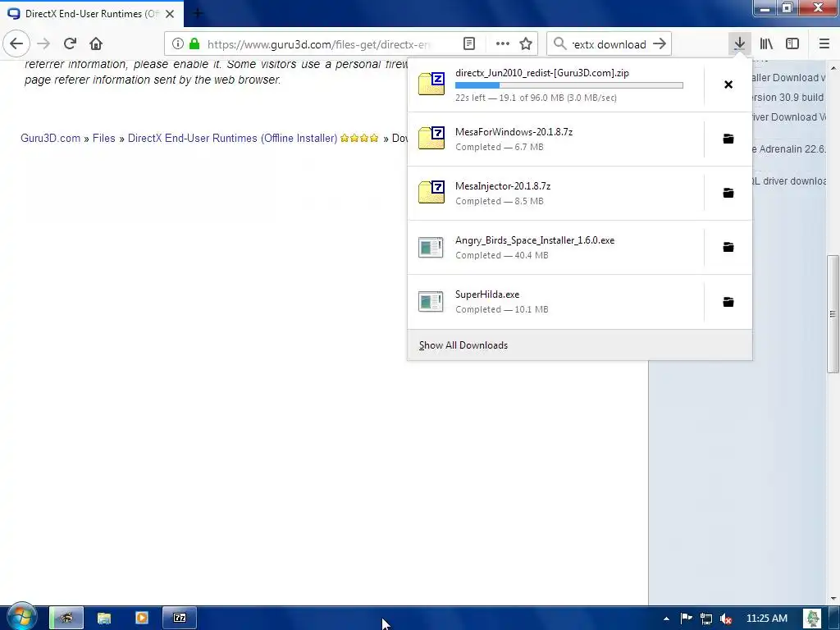Open the MesaForWindows-20.1.8.7z download entry
Viewport: 840px width, 630px height.
point(555,139)
